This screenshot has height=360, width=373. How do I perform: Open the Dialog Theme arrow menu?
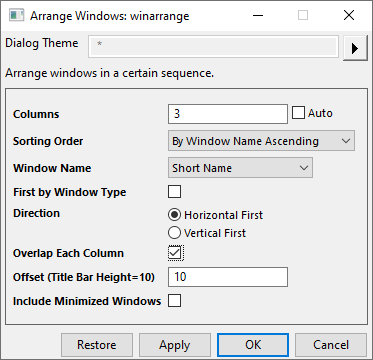[x=355, y=48]
